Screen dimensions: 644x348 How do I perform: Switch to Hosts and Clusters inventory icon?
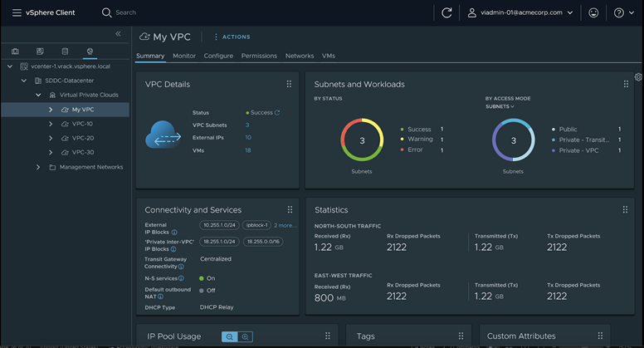click(15, 51)
